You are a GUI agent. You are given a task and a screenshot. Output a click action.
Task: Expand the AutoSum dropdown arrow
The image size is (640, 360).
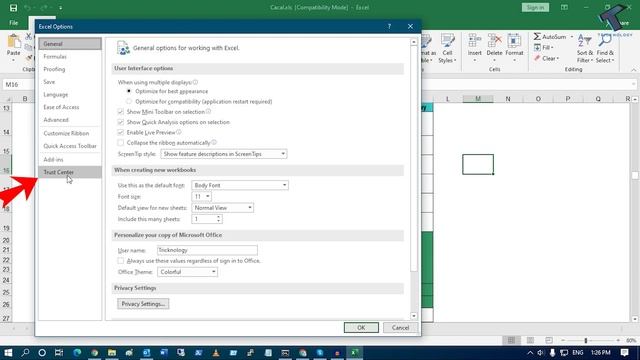point(572,37)
